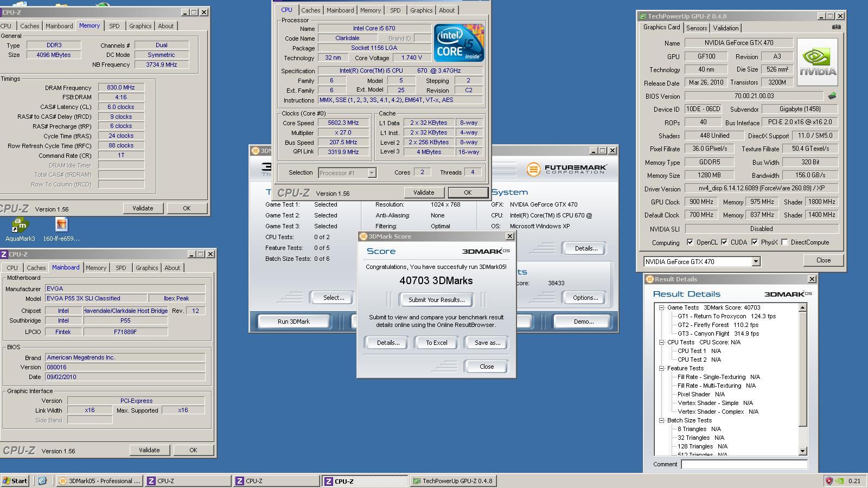Click the Result Details window title icon
This screenshot has height=488, width=868.
[x=649, y=279]
